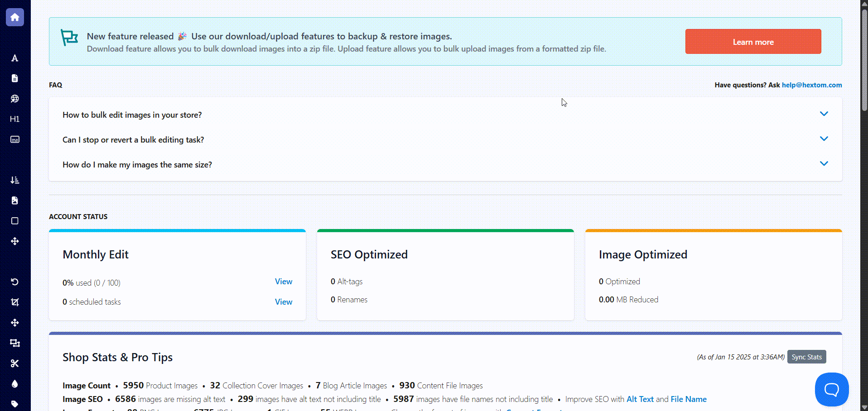Open the live chat bubble

(832, 389)
